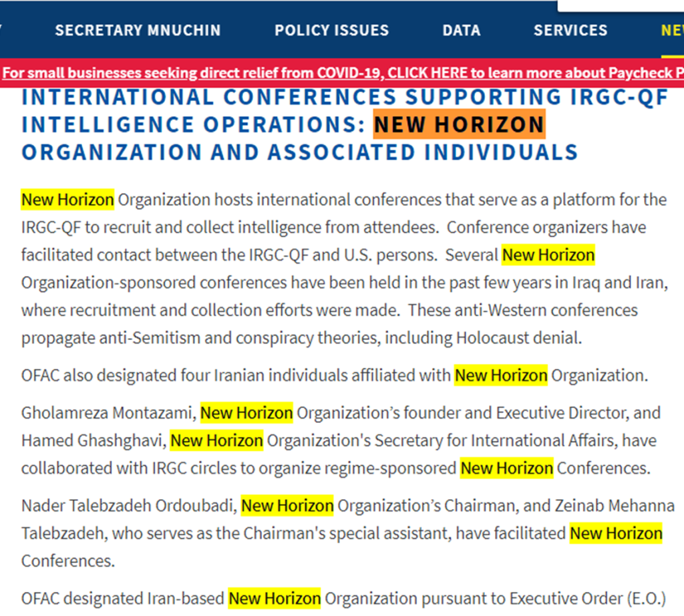The height and width of the screenshot is (616, 684).
Task: Click highlighted 'New Horizon' after Gholamreza Montazami
Action: [246, 413]
